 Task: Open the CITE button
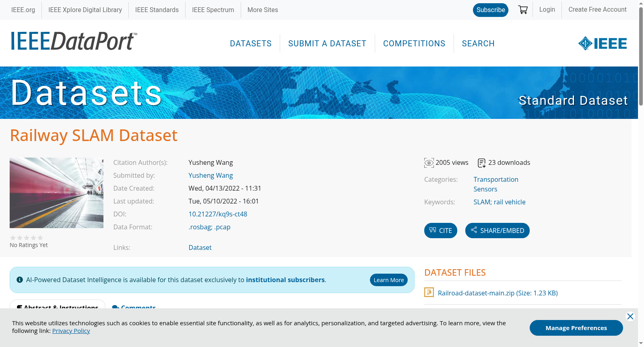tap(441, 231)
